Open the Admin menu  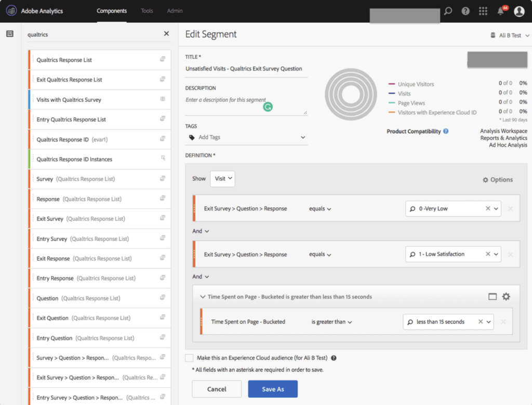[175, 11]
